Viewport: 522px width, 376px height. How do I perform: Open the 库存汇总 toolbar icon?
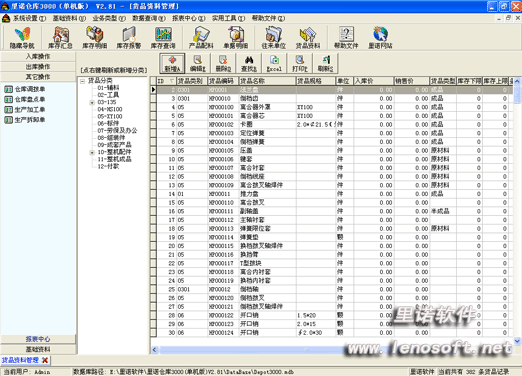(x=60, y=38)
